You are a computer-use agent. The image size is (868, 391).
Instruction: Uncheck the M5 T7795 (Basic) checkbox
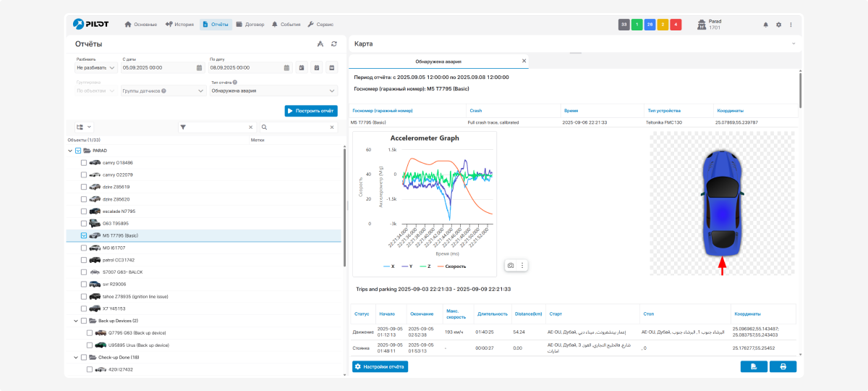coord(84,235)
